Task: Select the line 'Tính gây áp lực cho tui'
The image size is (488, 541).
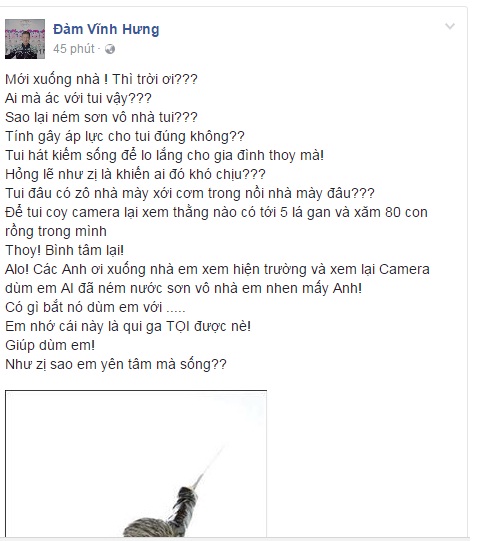Action: [125, 136]
